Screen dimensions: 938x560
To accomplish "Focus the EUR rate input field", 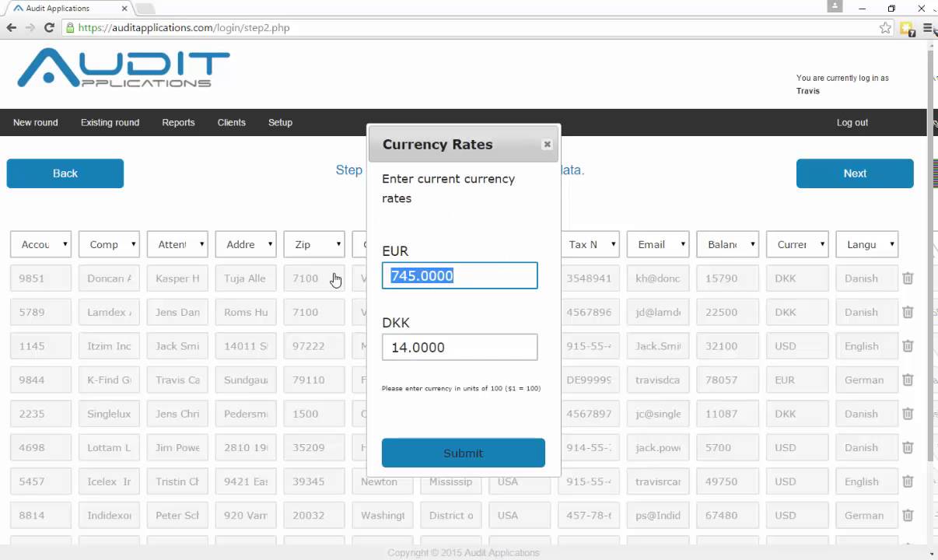I will pos(460,275).
